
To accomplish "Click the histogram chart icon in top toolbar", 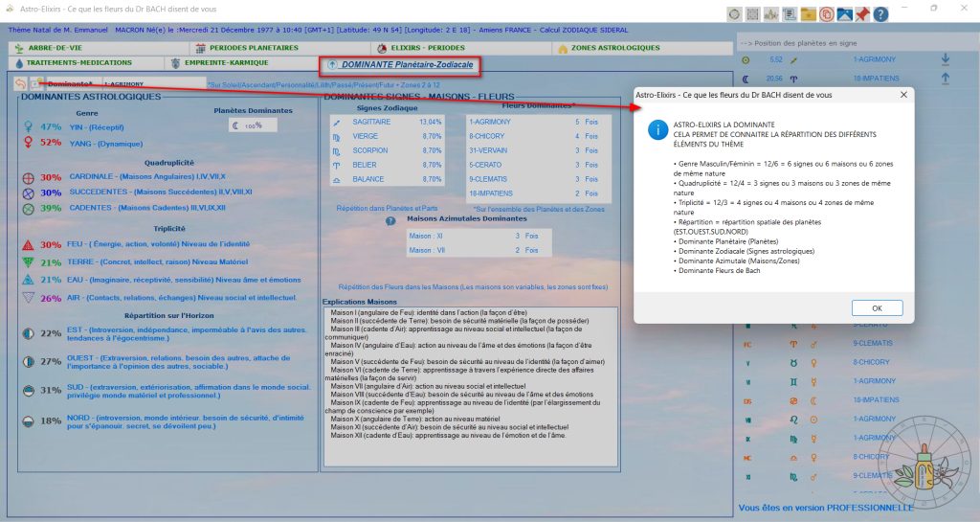I will pyautogui.click(x=771, y=14).
